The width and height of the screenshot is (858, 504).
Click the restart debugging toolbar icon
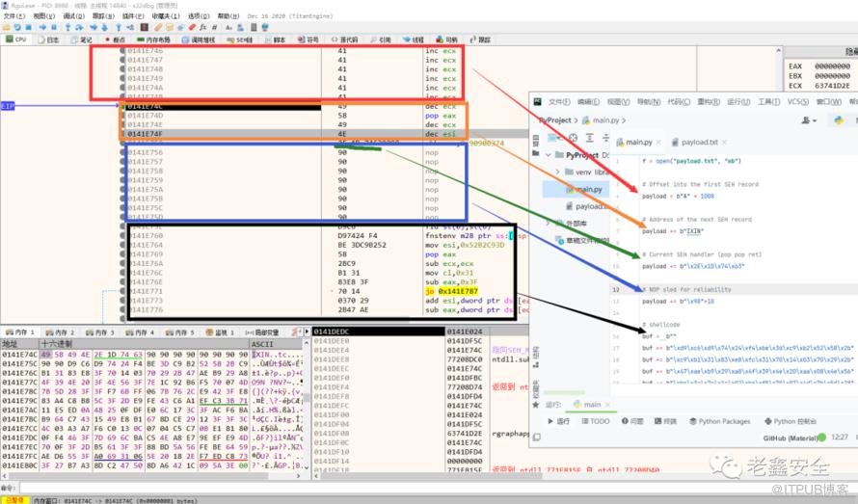19,27
